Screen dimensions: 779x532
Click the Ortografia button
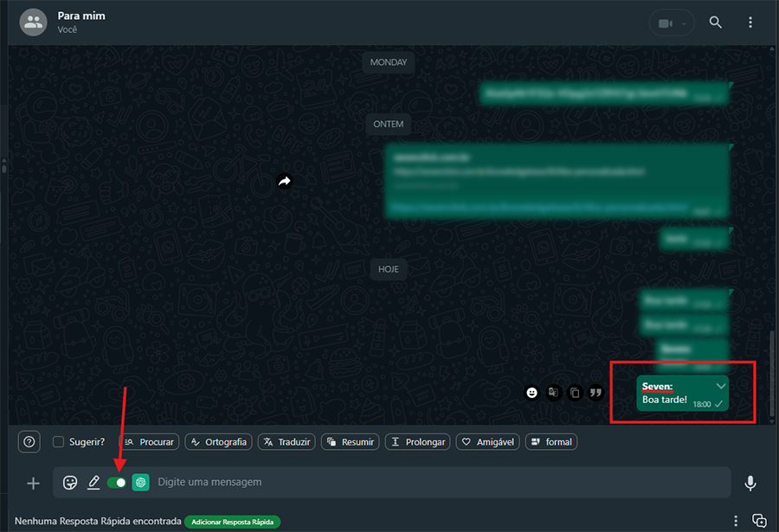(x=219, y=442)
